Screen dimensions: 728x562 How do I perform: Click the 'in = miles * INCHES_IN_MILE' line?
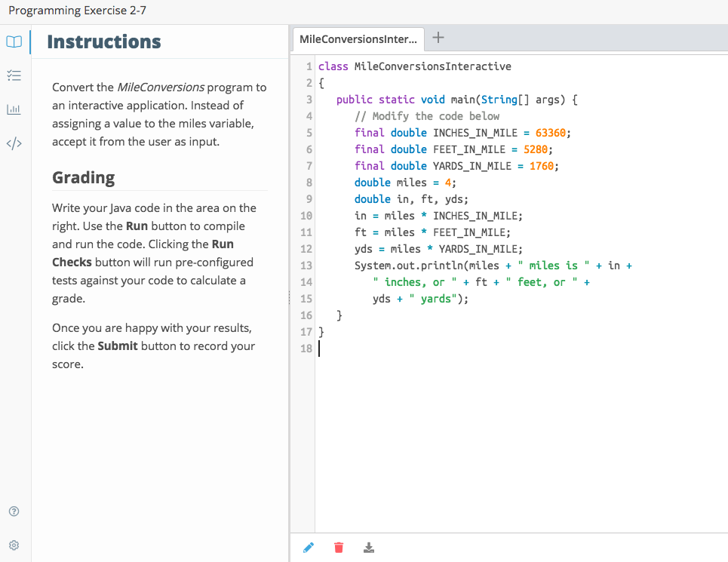(439, 216)
